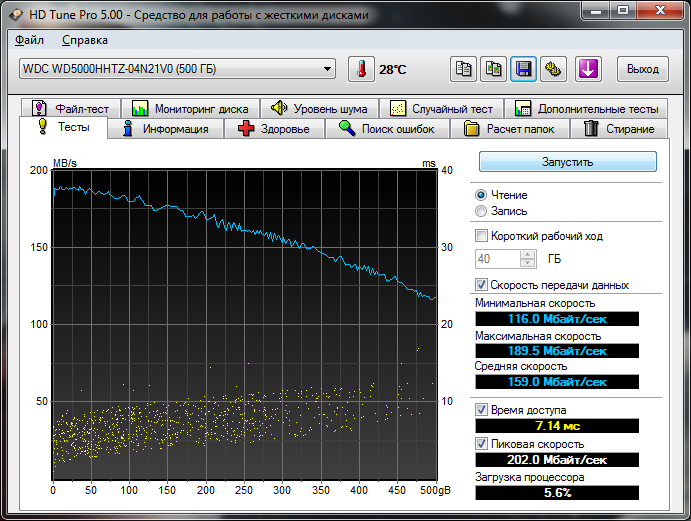Increase short stroke value with up arrow
This screenshot has height=521, width=691.
(528, 255)
